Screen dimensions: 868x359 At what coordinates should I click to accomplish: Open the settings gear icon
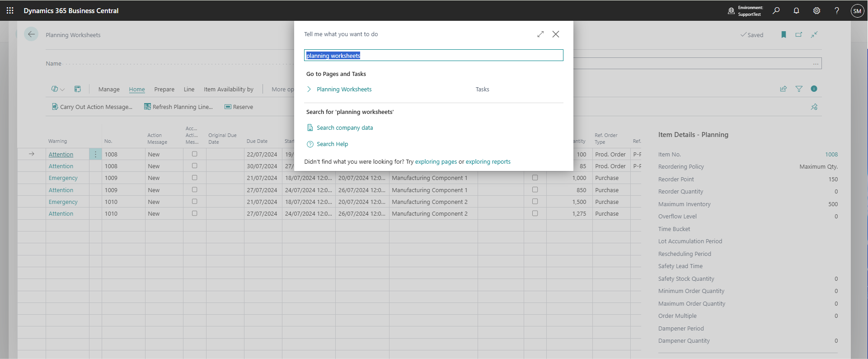coord(816,10)
